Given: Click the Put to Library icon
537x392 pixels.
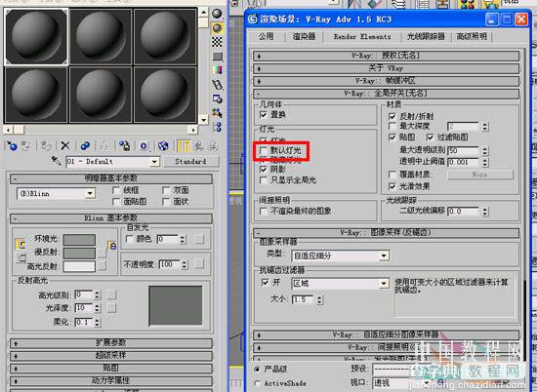Looking at the screenshot, I should tap(124, 146).
